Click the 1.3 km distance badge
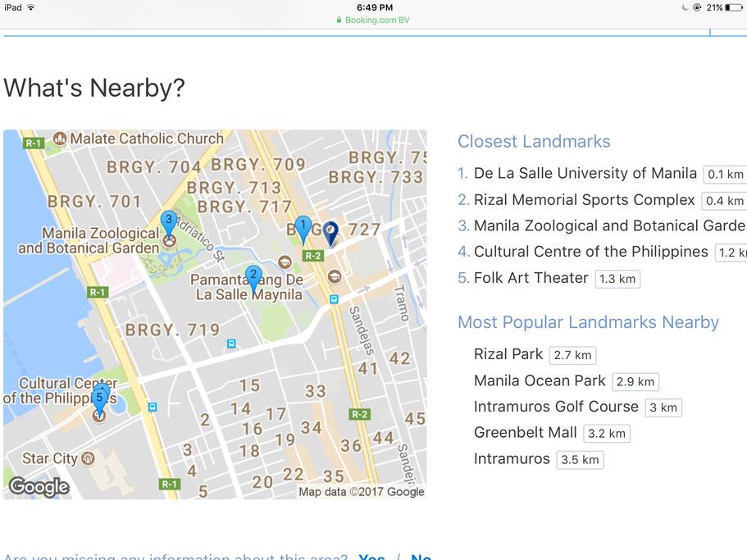Viewport: 747px width, 560px height. click(x=617, y=279)
